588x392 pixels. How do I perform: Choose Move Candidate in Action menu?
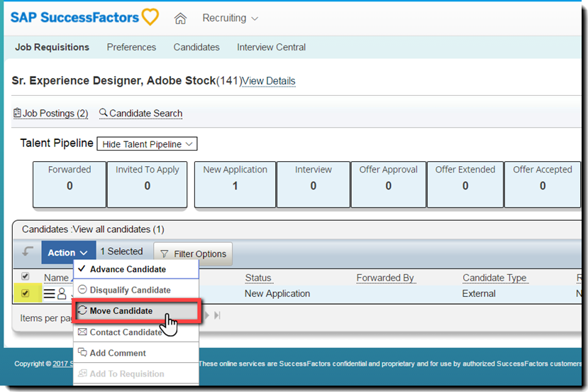point(121,311)
